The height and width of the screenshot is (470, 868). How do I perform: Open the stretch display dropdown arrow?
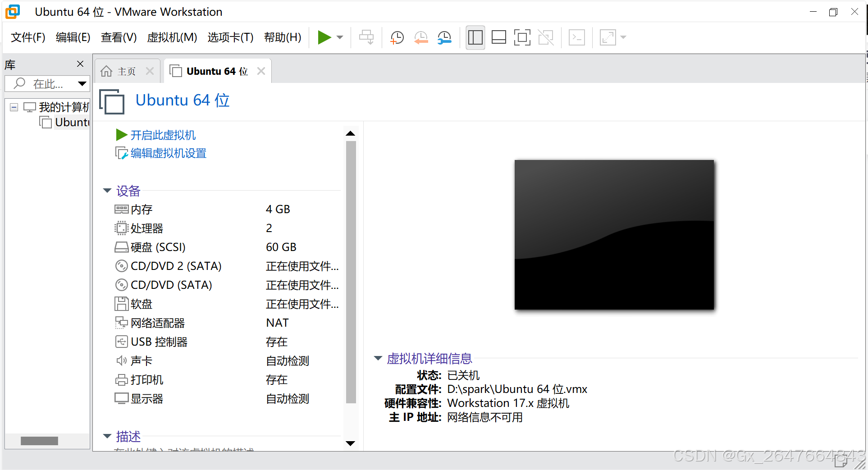click(624, 37)
